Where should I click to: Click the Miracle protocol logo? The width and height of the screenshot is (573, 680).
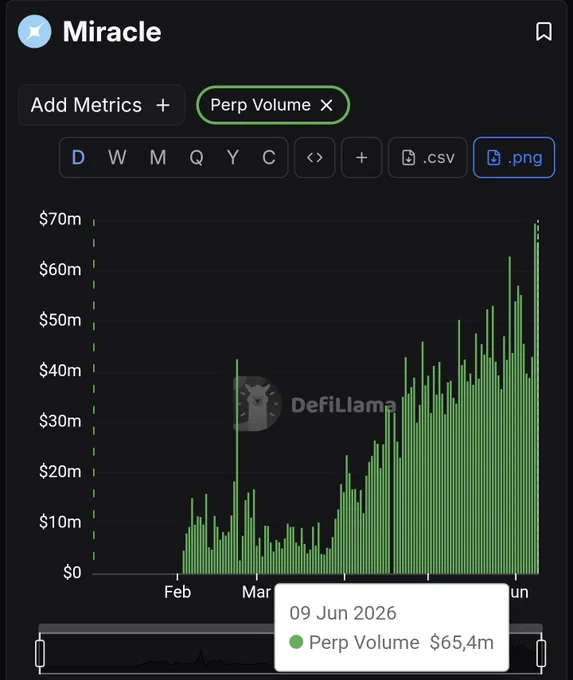pos(34,31)
